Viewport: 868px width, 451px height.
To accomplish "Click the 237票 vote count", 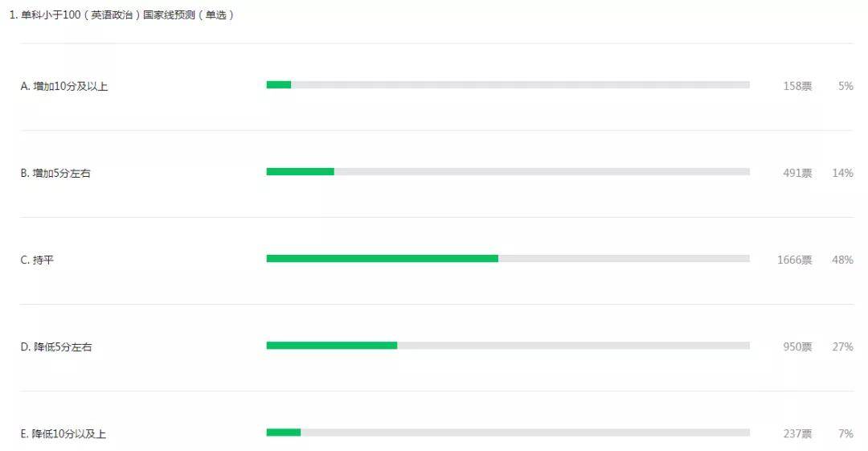I will click(x=797, y=434).
